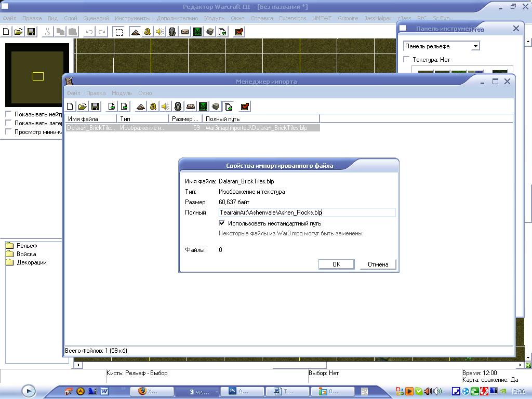This screenshot has height=399, width=532.
Task: Open Сценарий menu in main editor
Action: pyautogui.click(x=96, y=18)
